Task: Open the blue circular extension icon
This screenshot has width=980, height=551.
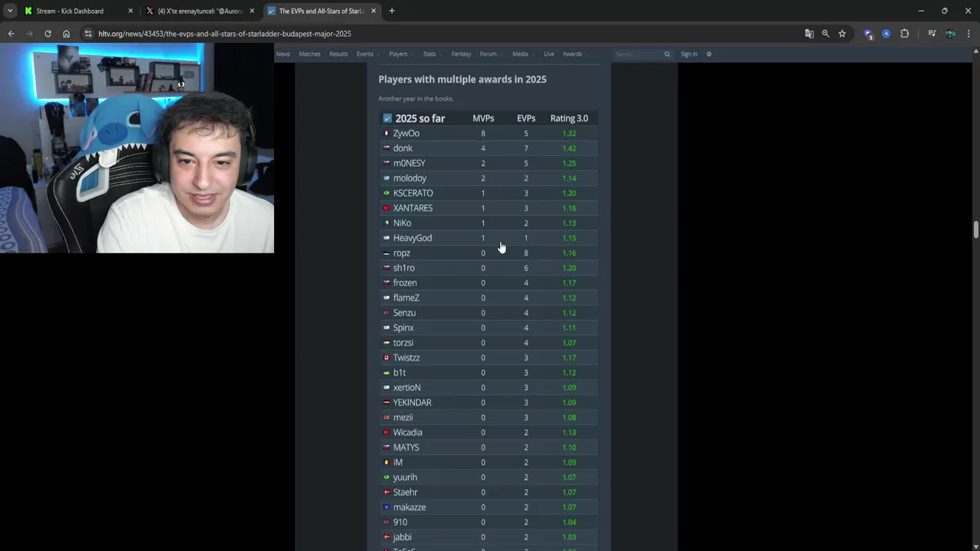Action: click(886, 34)
